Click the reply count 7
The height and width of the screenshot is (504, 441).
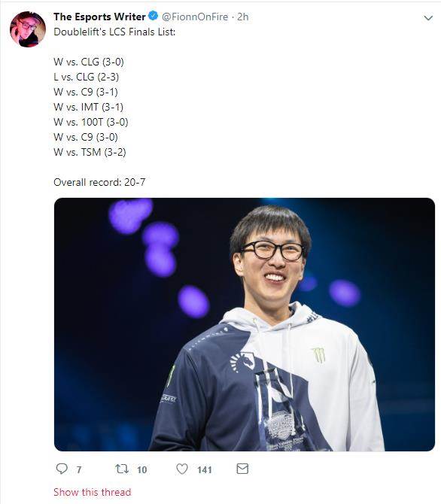click(79, 470)
